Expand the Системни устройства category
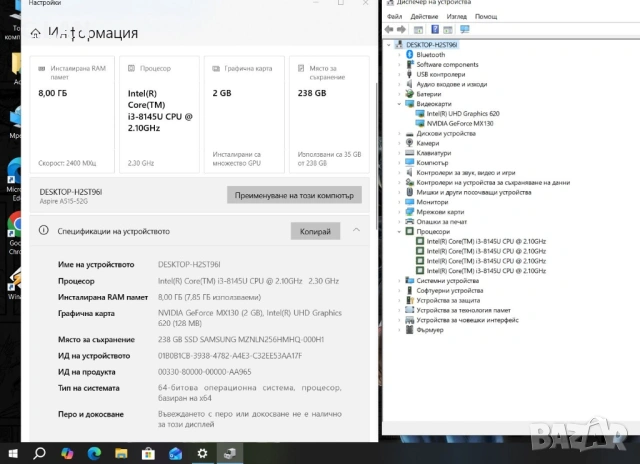This screenshot has width=640, height=464. point(399,281)
